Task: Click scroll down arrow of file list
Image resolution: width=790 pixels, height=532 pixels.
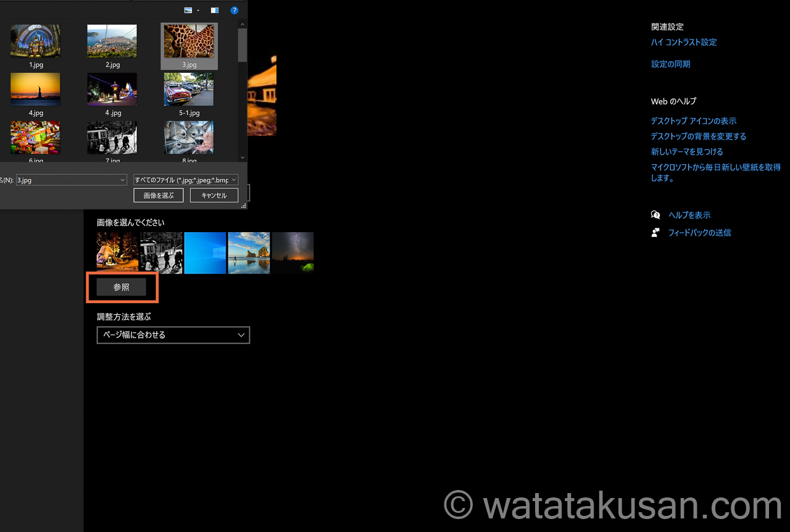Action: (243, 157)
